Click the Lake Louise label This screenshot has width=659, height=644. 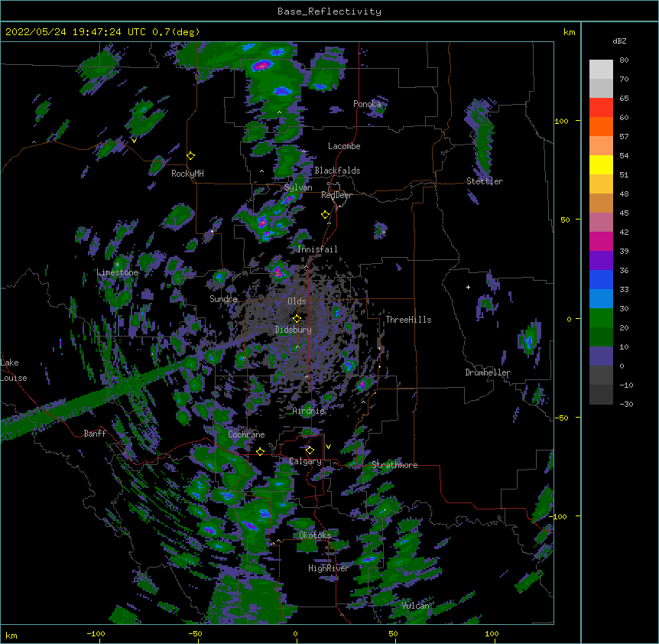[14, 370]
